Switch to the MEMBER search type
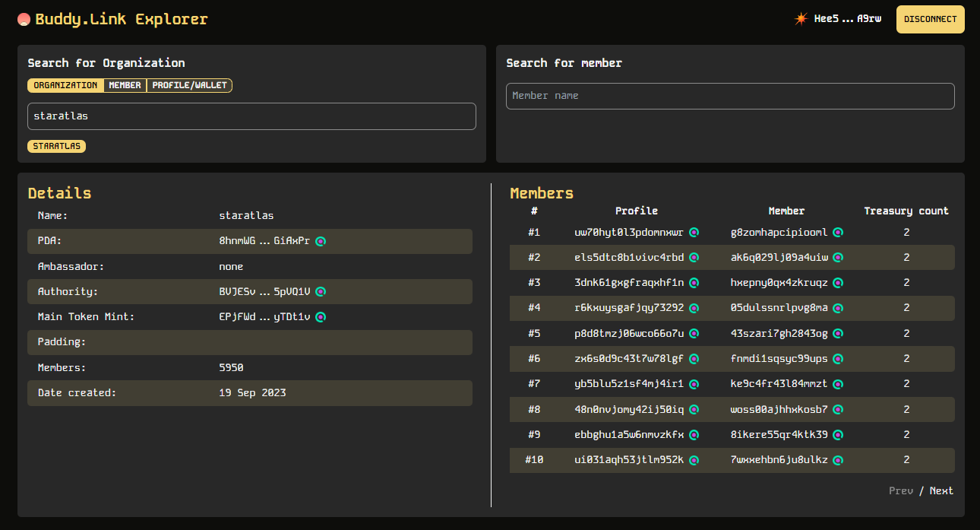 pyautogui.click(x=125, y=85)
